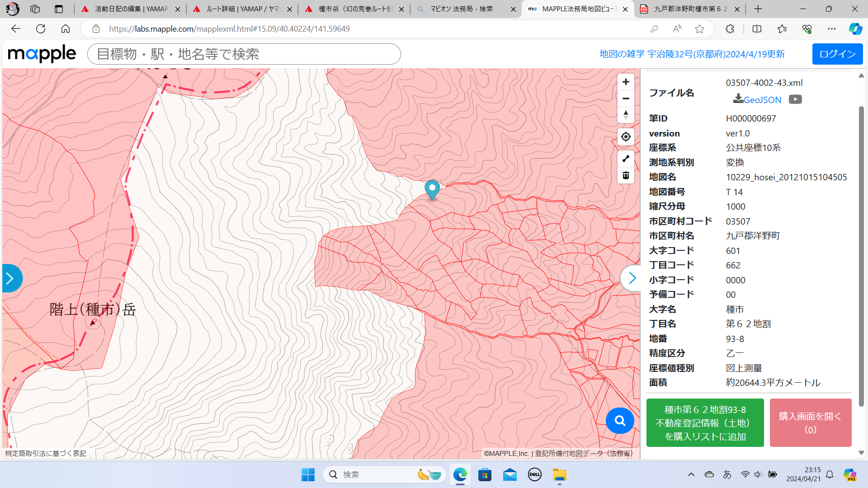Click the blue map marker pin
This screenshot has width=868, height=488.
point(432,188)
